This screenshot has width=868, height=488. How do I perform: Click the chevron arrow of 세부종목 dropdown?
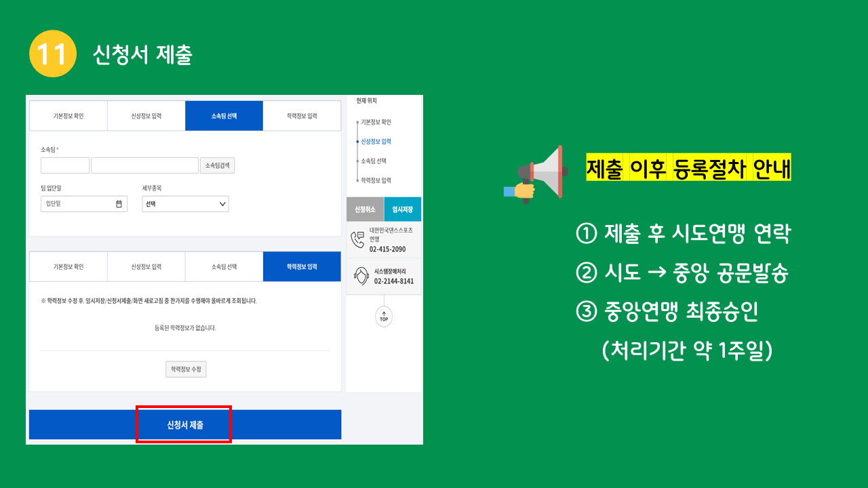tap(222, 203)
